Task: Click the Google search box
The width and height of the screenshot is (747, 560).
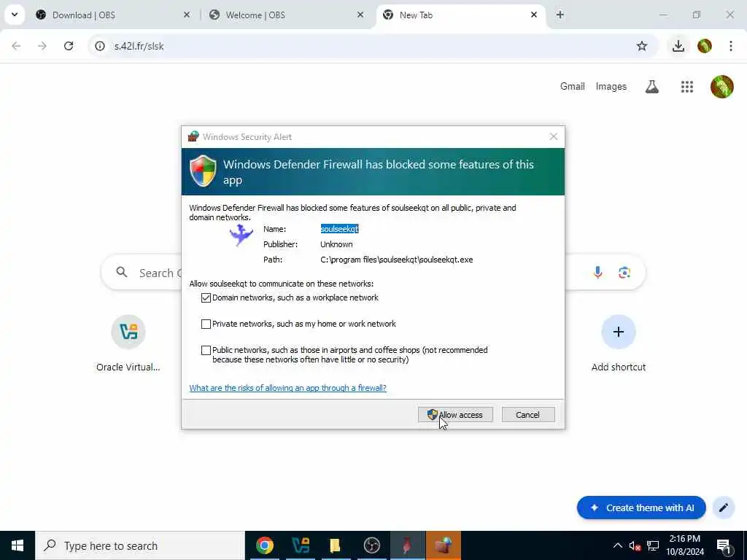Action: [x=373, y=273]
